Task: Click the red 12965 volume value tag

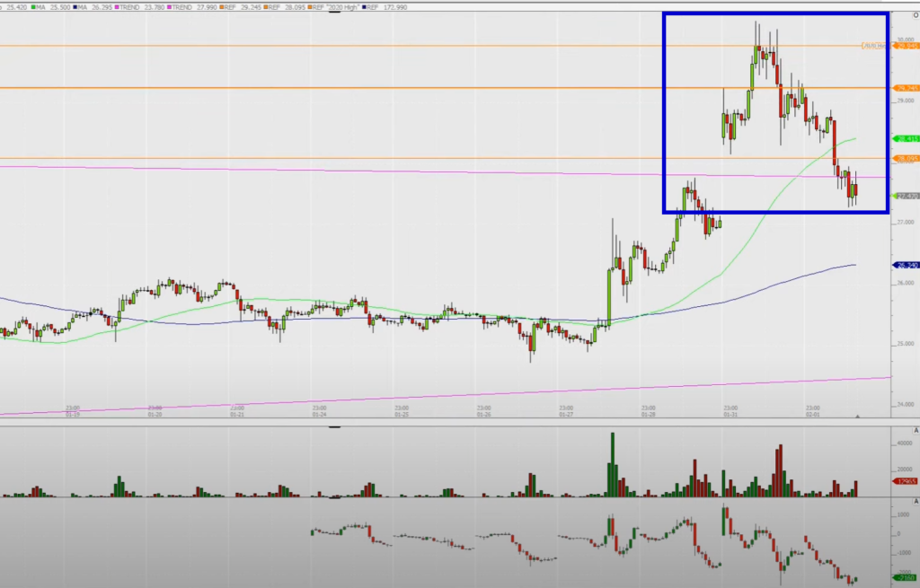Action: [905, 482]
